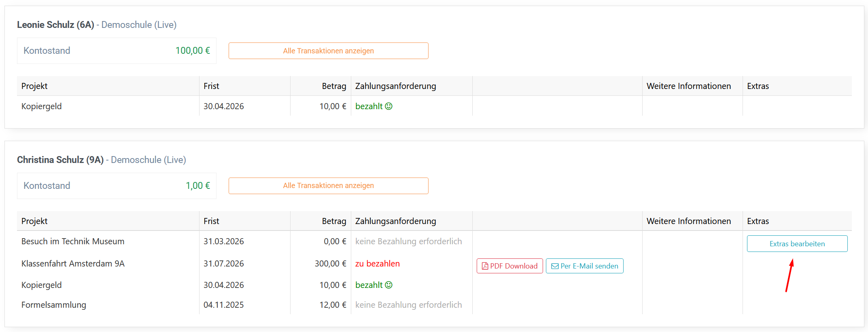The image size is (868, 332).
Task: Open Extras bearbeiten
Action: [x=797, y=244]
